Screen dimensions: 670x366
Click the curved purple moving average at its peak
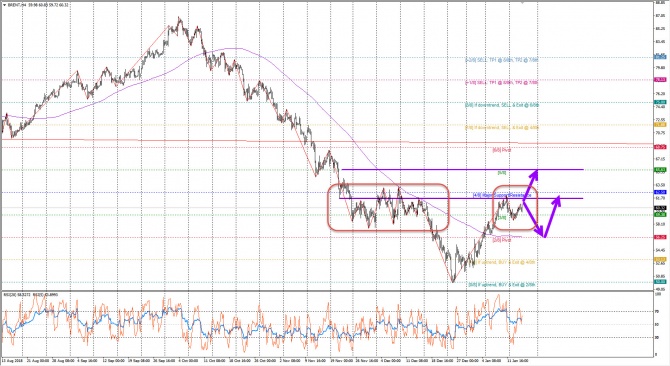(x=231, y=48)
